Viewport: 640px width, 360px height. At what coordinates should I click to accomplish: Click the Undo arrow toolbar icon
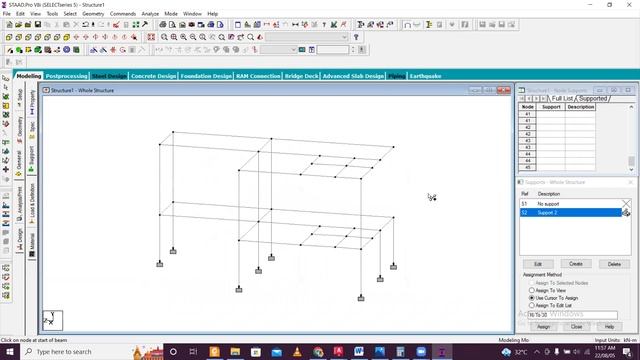(85, 25)
